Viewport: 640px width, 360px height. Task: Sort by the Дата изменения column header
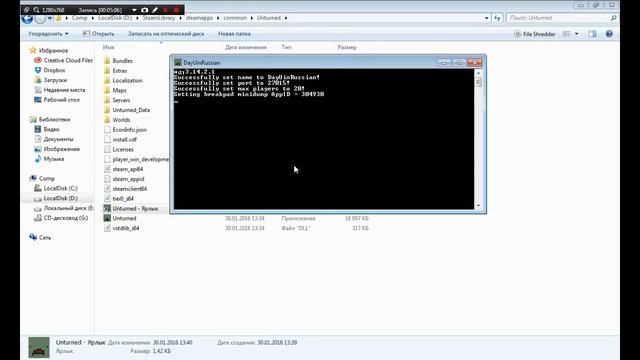pos(246,47)
